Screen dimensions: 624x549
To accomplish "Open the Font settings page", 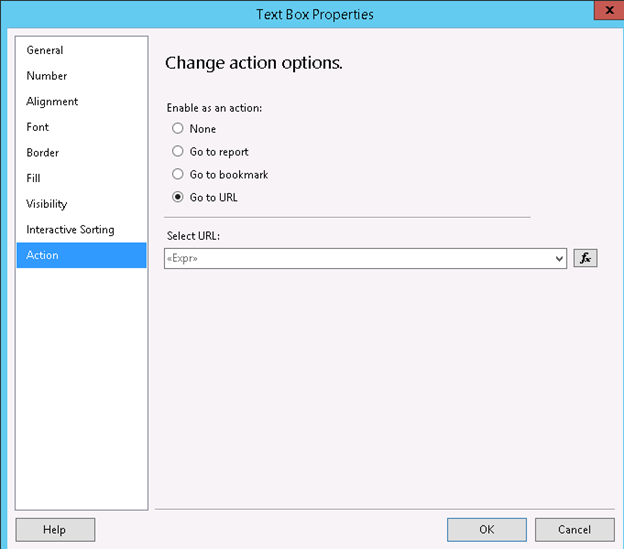I will pos(38,127).
